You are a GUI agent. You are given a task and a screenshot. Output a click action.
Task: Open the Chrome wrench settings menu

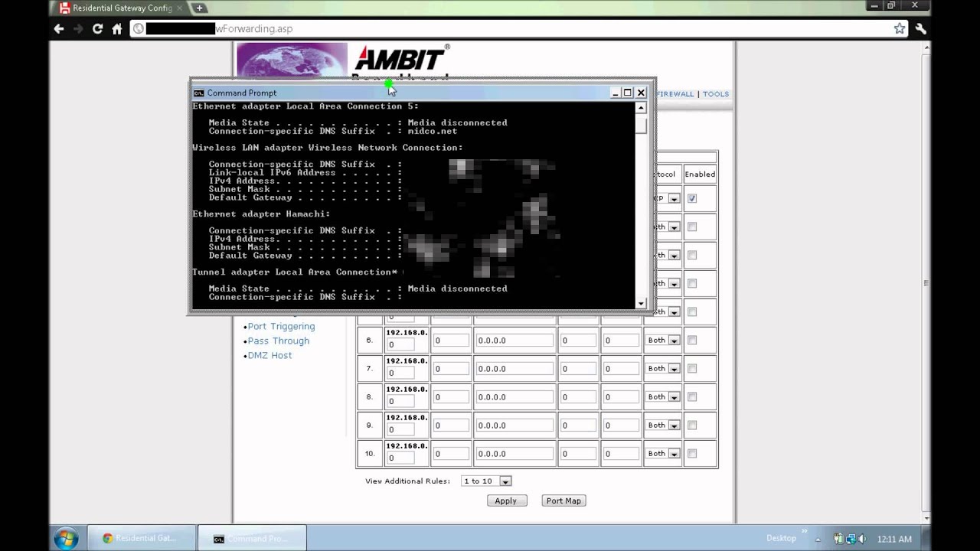[920, 28]
